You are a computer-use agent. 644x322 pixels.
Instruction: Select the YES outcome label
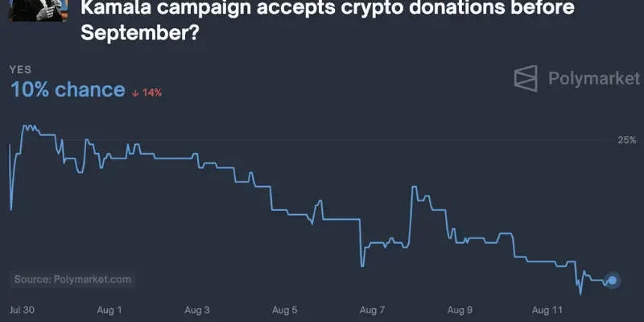point(21,70)
